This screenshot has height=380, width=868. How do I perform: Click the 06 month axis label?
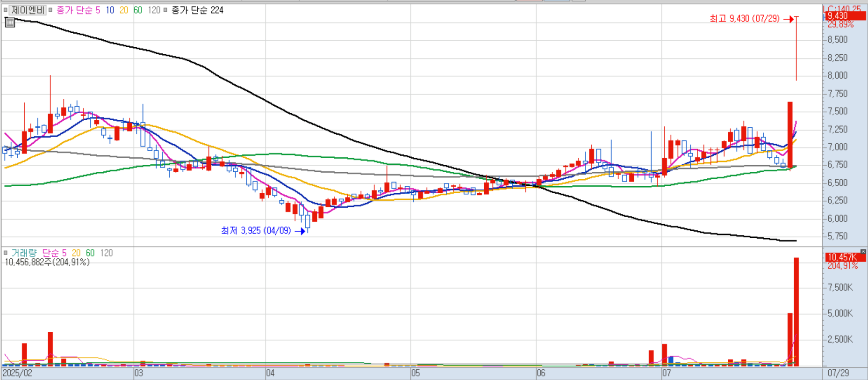click(x=541, y=373)
